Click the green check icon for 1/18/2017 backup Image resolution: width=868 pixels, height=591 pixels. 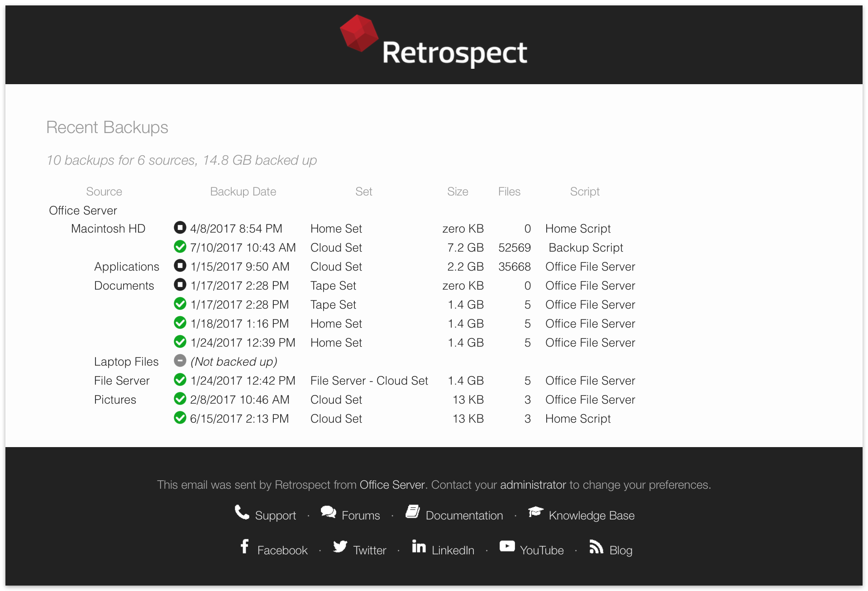coord(180,322)
